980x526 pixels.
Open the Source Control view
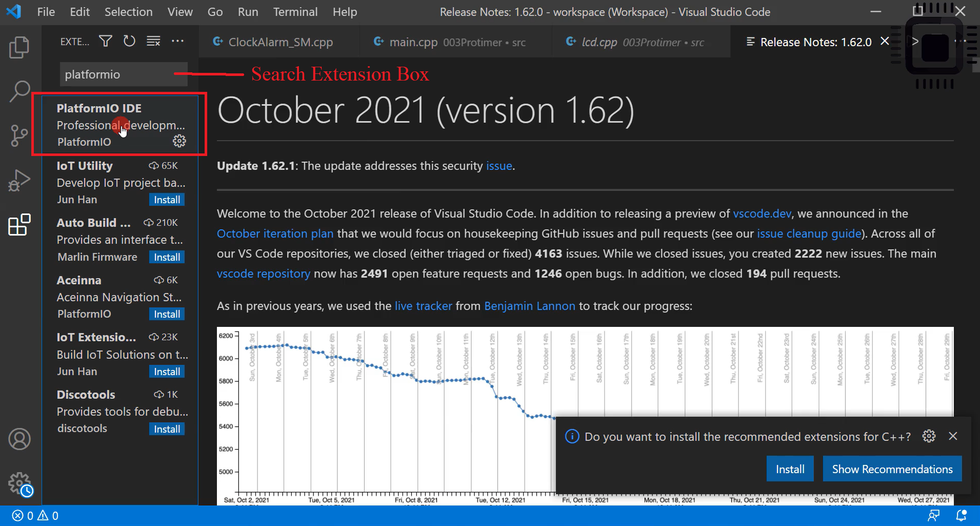(19, 136)
